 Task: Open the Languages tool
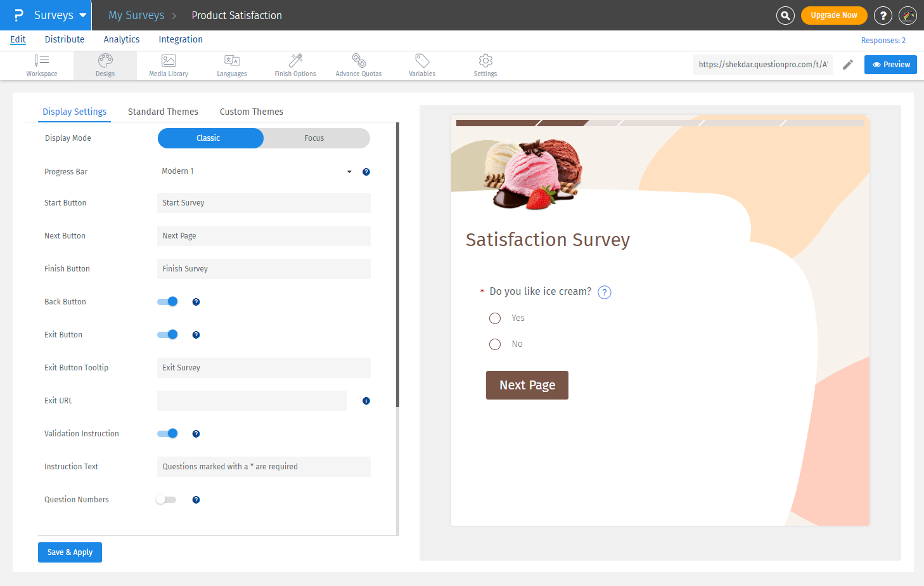click(x=232, y=65)
